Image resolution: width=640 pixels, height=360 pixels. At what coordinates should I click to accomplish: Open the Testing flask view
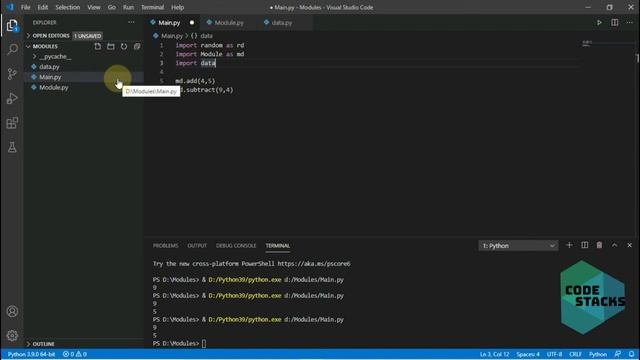coord(12,147)
